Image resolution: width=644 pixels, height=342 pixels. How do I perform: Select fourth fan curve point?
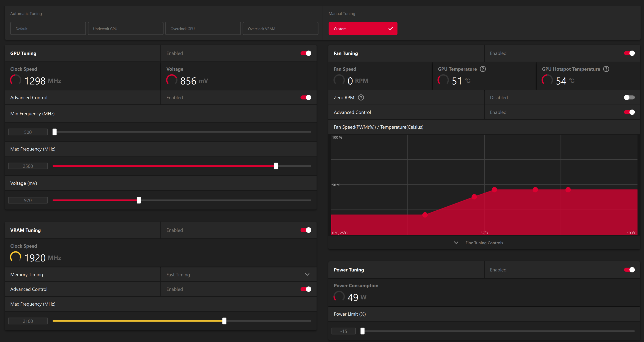tap(535, 190)
